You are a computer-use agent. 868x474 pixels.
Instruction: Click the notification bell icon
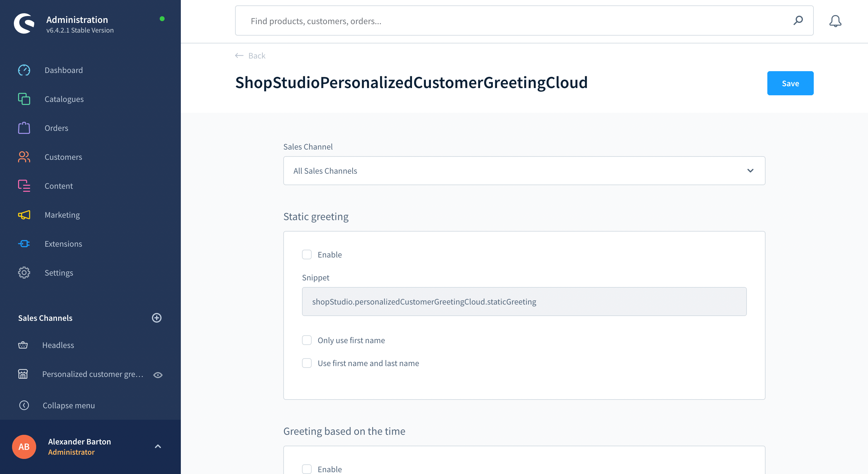coord(835,21)
